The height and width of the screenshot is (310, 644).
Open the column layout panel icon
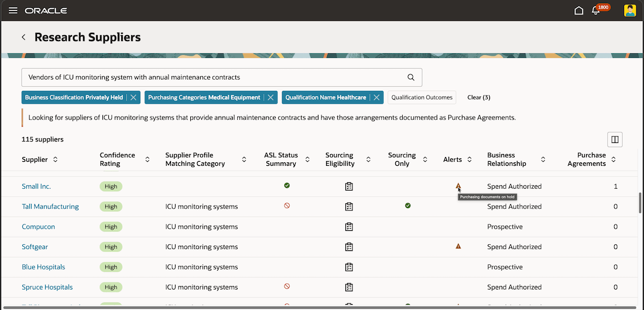click(x=615, y=139)
